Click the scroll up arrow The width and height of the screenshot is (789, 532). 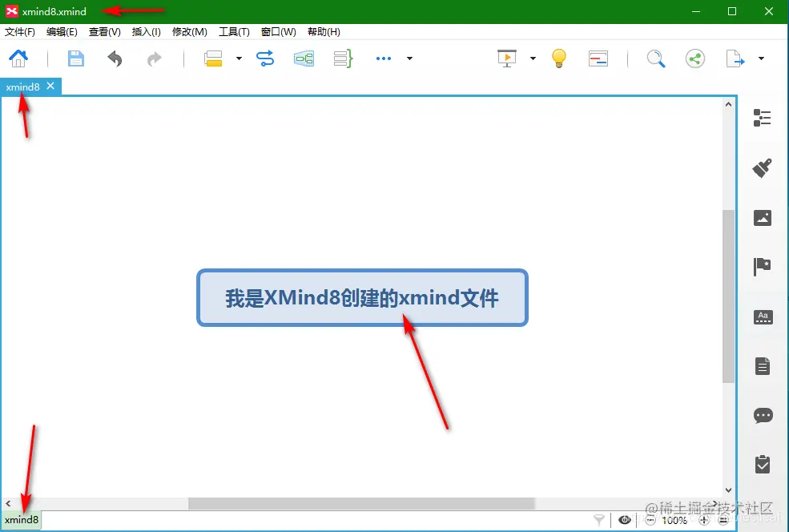[728, 104]
